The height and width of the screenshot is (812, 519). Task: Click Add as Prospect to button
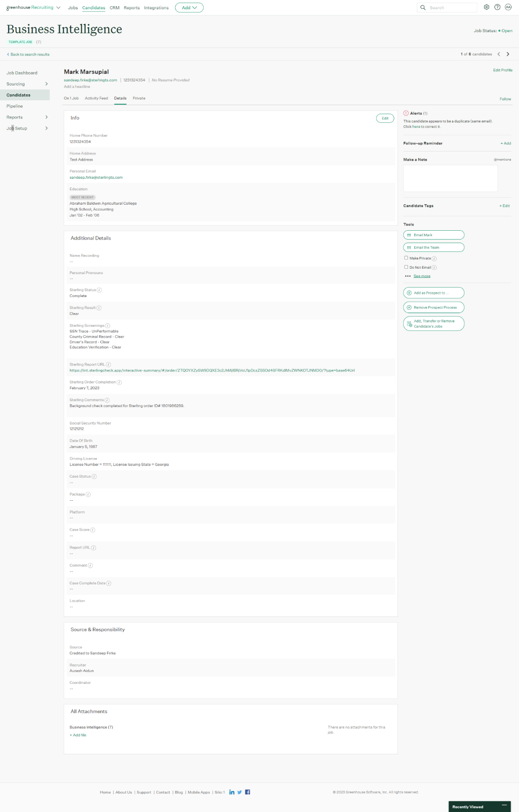click(x=434, y=293)
